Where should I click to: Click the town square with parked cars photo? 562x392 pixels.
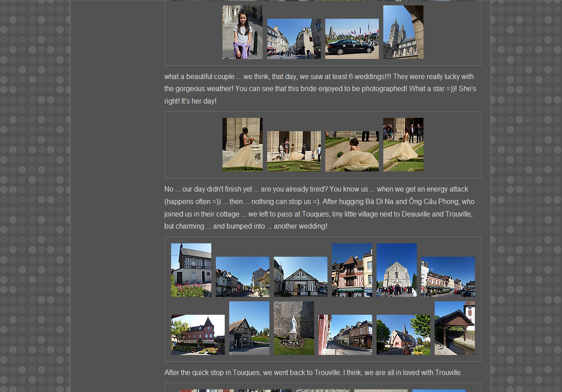tap(448, 277)
